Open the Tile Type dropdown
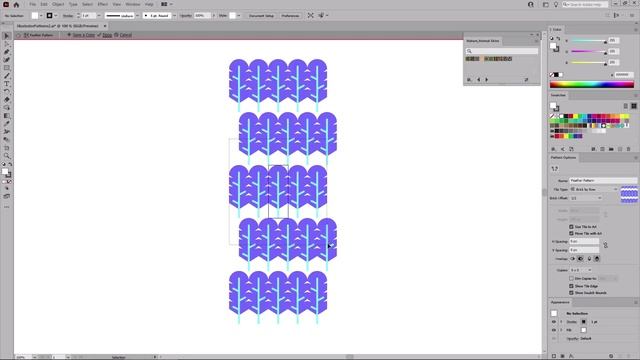Viewport: 640px width, 360px height. point(594,189)
